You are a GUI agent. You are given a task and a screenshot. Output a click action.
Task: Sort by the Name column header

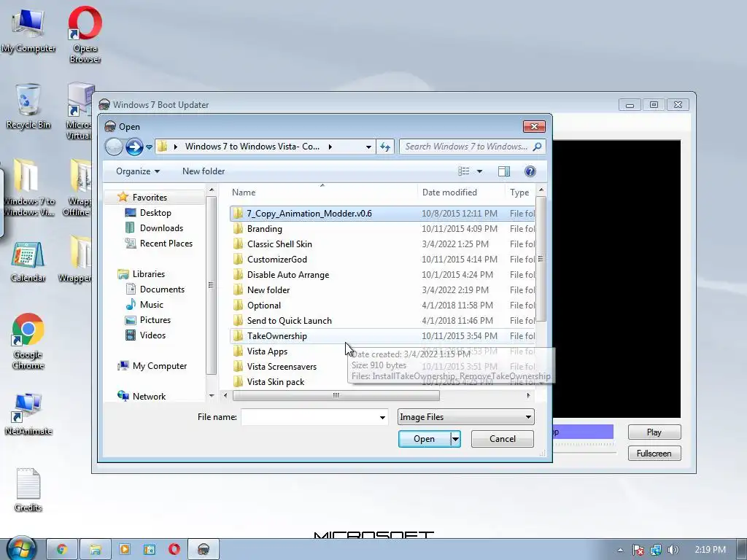click(322, 192)
